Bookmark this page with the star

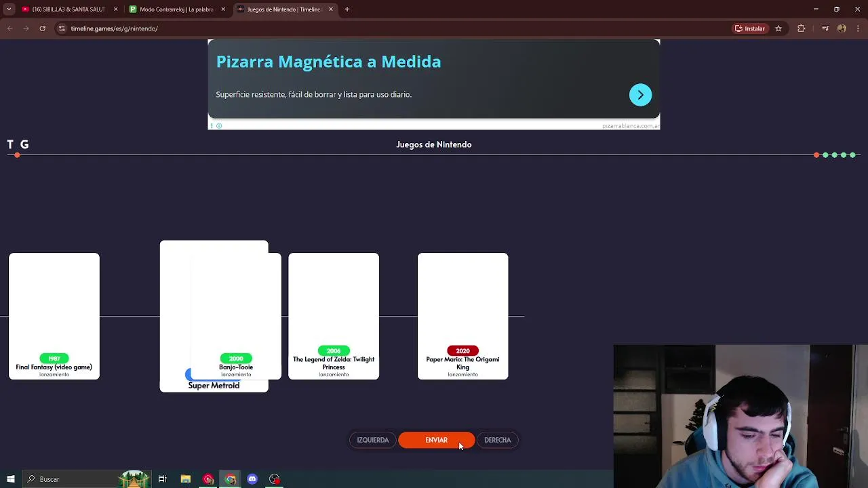click(x=778, y=28)
